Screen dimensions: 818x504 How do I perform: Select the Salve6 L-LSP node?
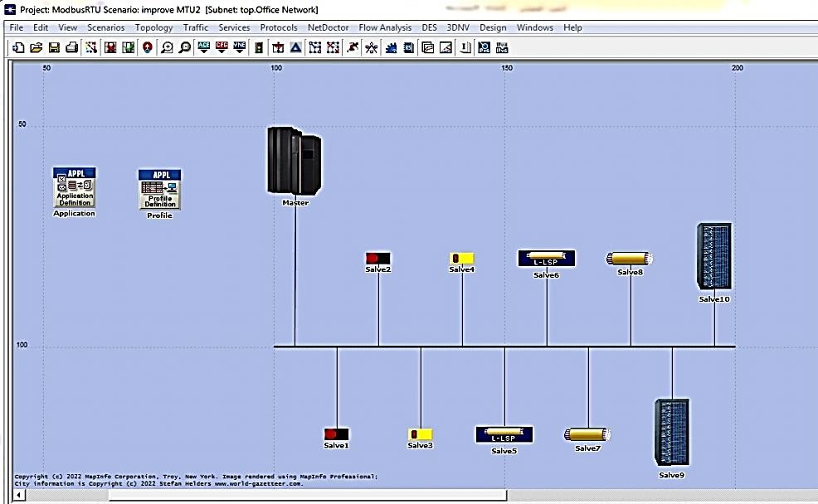click(547, 259)
